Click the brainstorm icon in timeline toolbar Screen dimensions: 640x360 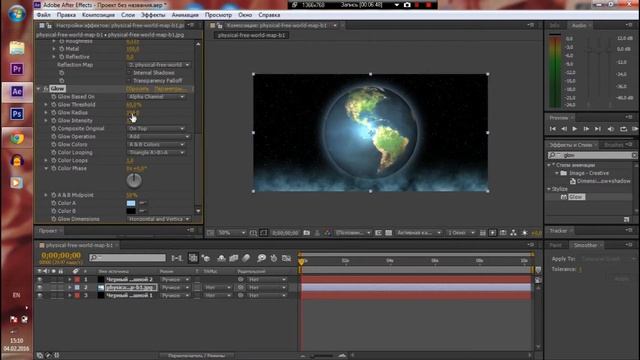coord(262,258)
